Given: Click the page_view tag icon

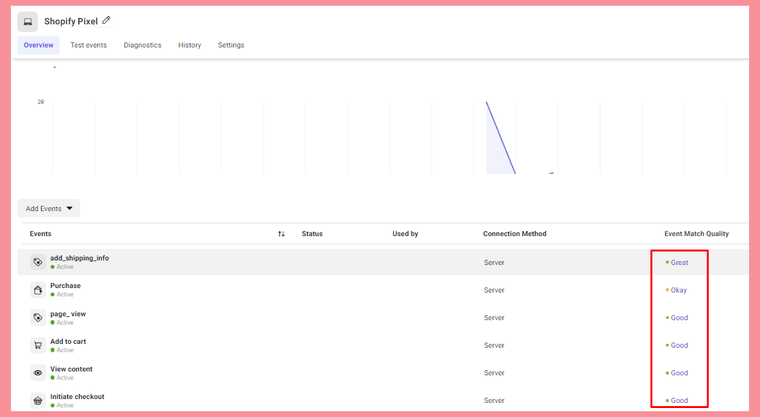Looking at the screenshot, I should pyautogui.click(x=37, y=317).
